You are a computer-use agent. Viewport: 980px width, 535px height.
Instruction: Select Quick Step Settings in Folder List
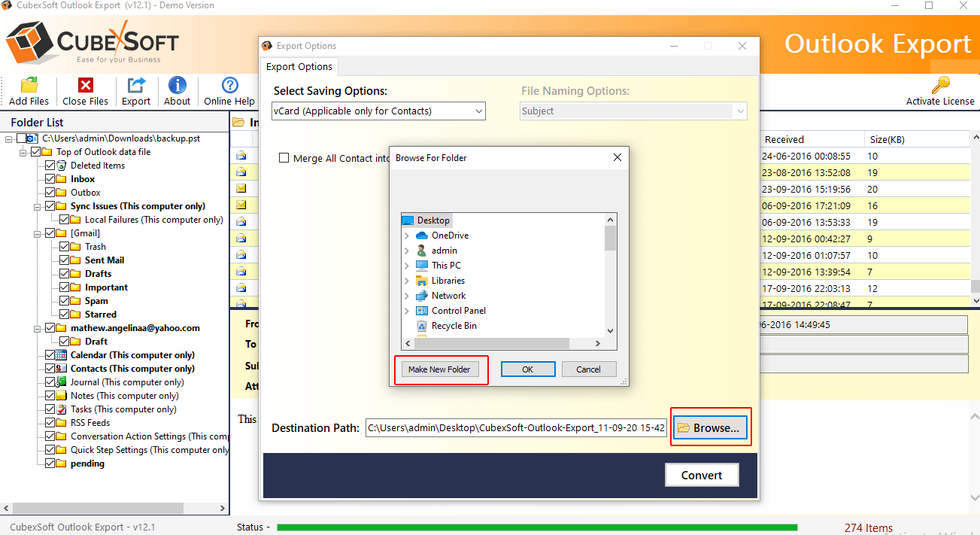click(150, 450)
